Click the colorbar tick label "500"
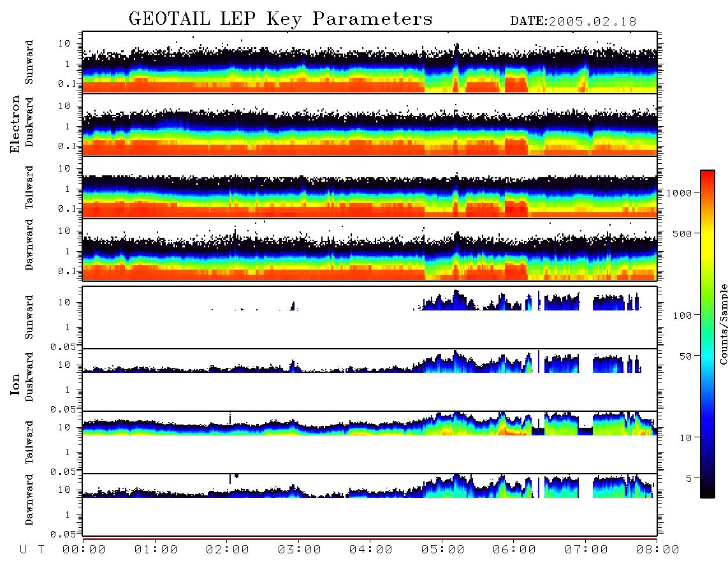The width and height of the screenshot is (728, 561). pos(682,233)
